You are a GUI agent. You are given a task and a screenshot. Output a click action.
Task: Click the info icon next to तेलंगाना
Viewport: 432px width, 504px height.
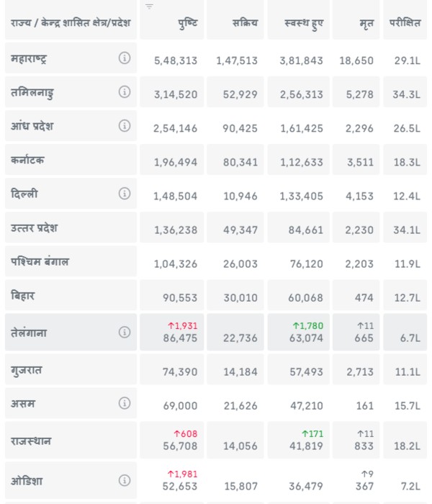[125, 332]
